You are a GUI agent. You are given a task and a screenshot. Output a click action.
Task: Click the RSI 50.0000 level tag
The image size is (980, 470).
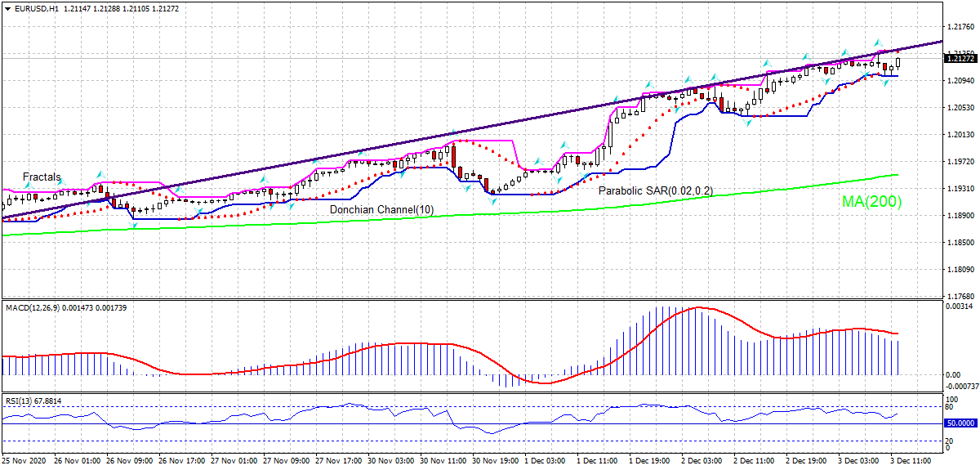click(960, 423)
